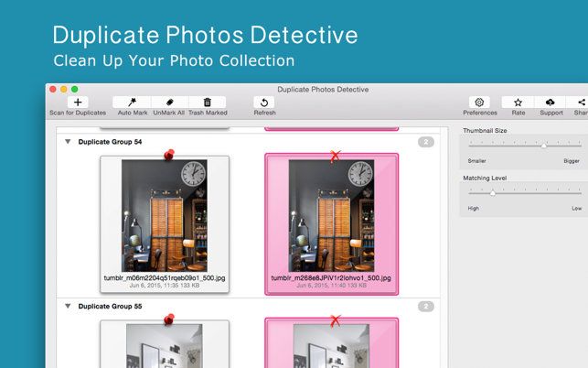Screen dimensions: 588x368
Task: Click the yellow minimize window button
Action: coord(64,89)
